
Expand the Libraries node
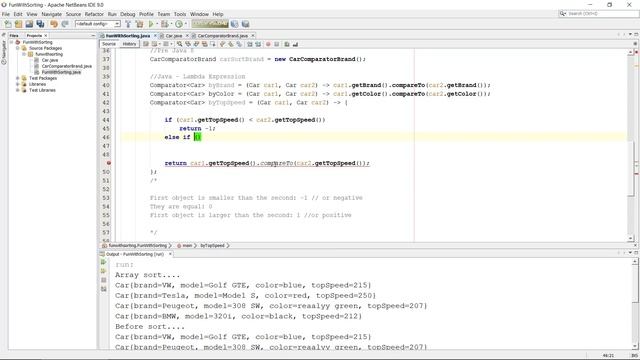point(18,84)
